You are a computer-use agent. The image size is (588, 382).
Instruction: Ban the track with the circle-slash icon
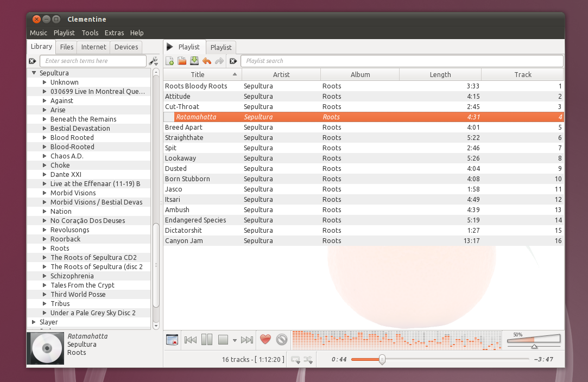pyautogui.click(x=281, y=340)
